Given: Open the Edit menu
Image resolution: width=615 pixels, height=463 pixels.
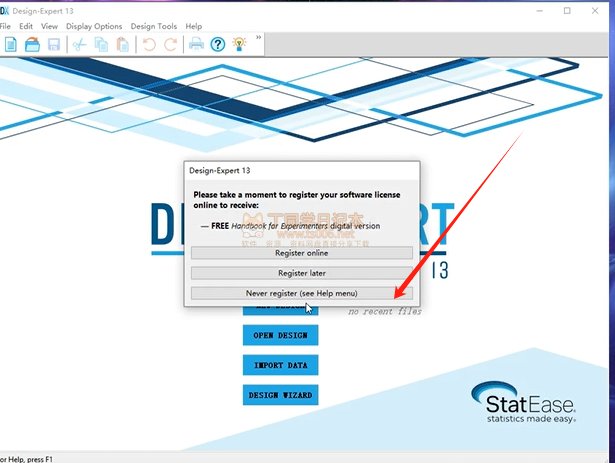Looking at the screenshot, I should pyautogui.click(x=26, y=26).
